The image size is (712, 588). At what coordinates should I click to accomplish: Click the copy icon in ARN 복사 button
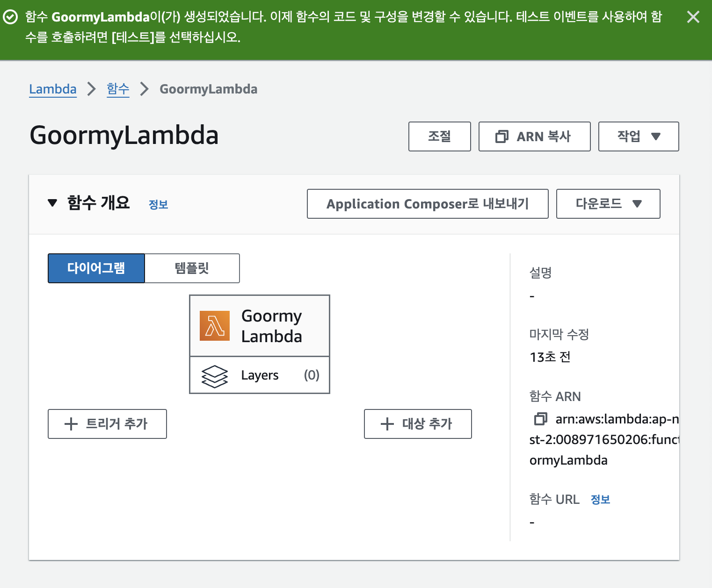point(502,136)
